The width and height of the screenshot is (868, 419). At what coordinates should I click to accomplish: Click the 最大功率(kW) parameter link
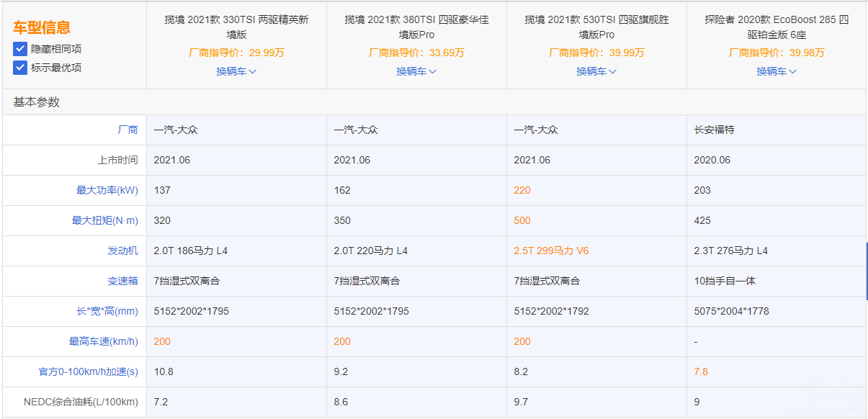pyautogui.click(x=107, y=190)
